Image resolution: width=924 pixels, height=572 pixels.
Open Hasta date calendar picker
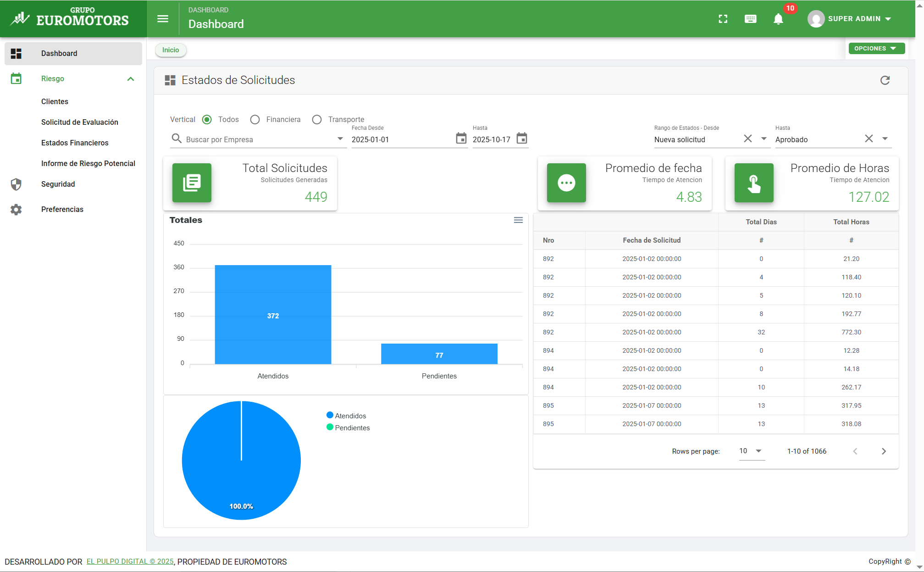coord(522,139)
